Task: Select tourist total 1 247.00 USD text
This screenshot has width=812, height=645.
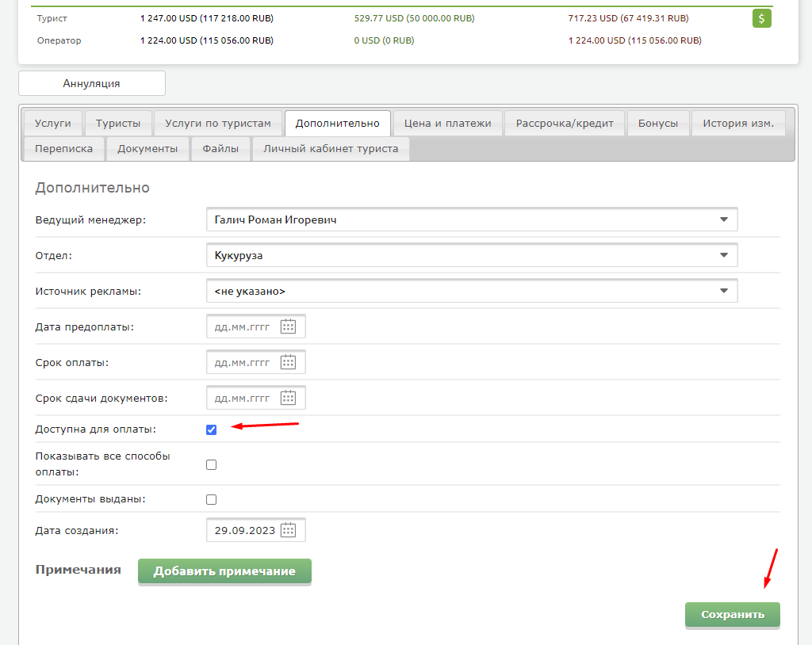Action: coord(207,18)
